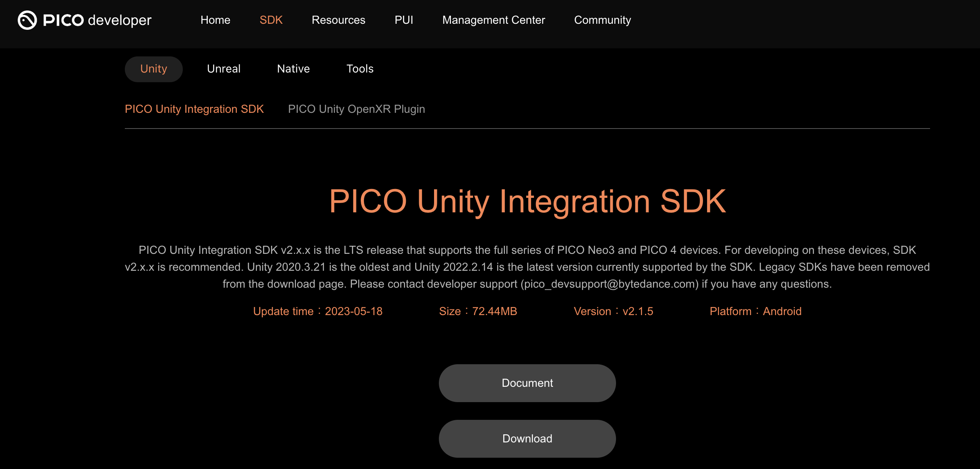Viewport: 980px width, 469px height.
Task: Switch to PICO Unity OpenXR Plugin
Action: tap(356, 109)
